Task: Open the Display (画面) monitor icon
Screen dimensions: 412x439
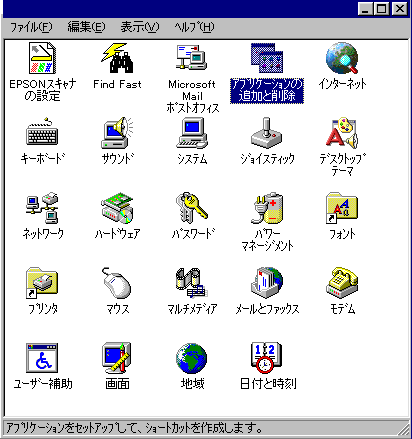Action: click(117, 358)
